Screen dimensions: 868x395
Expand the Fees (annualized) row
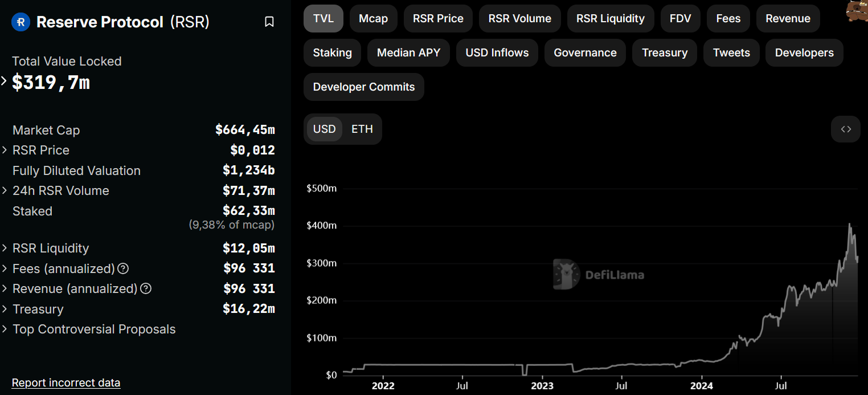[x=5, y=268]
